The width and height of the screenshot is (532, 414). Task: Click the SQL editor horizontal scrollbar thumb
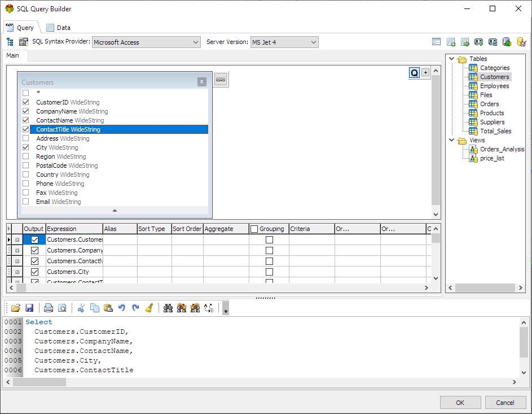pos(39,382)
